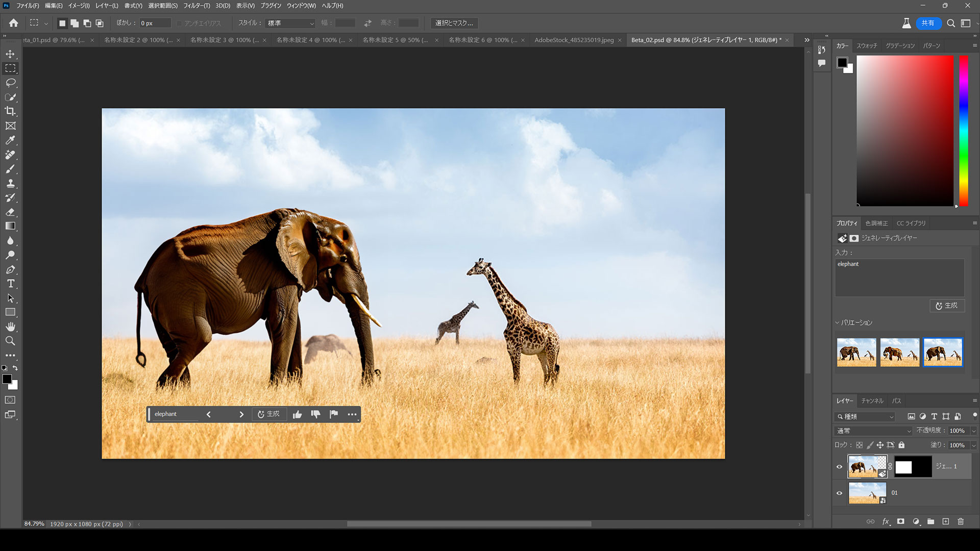The image size is (980, 551).
Task: Select the Horizontal Type tool
Action: pyautogui.click(x=10, y=284)
